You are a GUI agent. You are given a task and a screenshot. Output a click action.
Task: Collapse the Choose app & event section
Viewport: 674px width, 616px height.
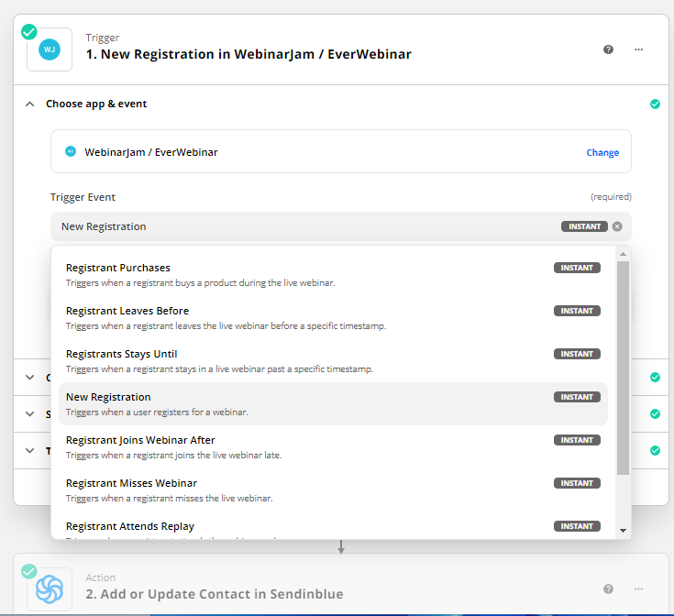29,104
